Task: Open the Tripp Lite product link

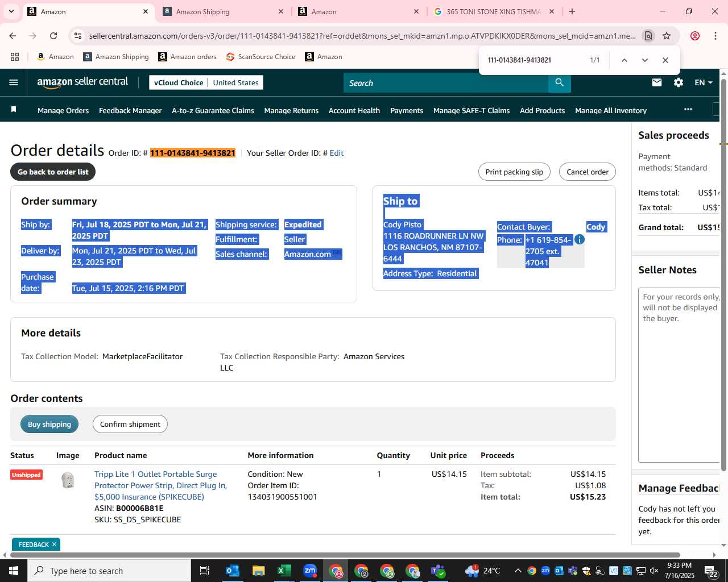Action: [x=160, y=485]
